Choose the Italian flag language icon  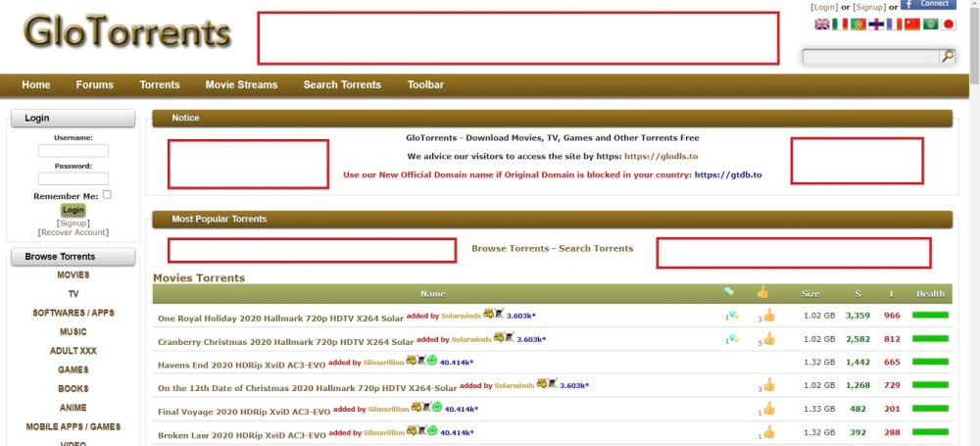(840, 25)
